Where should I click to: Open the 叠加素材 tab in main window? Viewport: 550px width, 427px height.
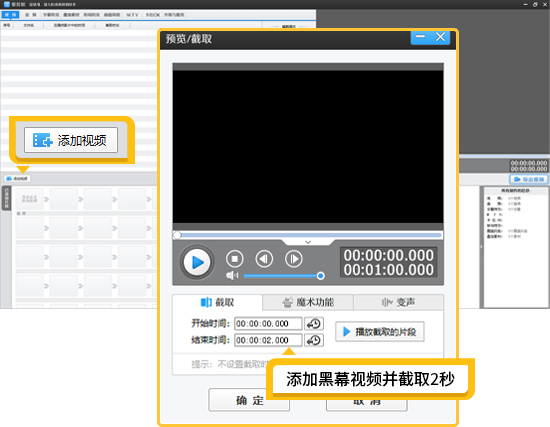pyautogui.click(x=71, y=15)
